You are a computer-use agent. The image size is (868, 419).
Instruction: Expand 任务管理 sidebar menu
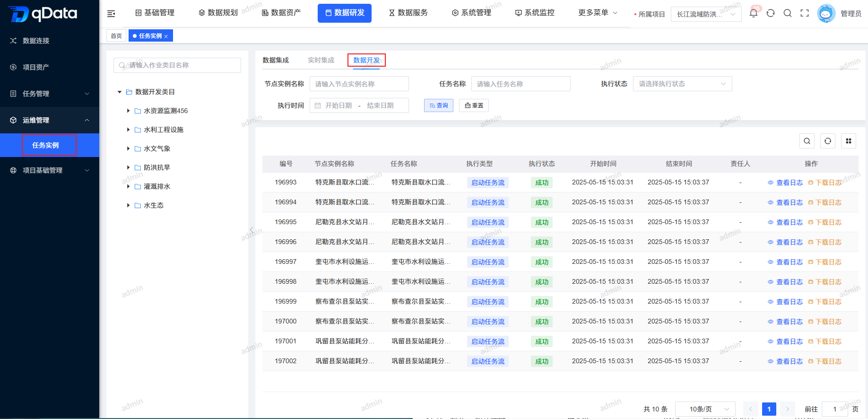(x=50, y=94)
